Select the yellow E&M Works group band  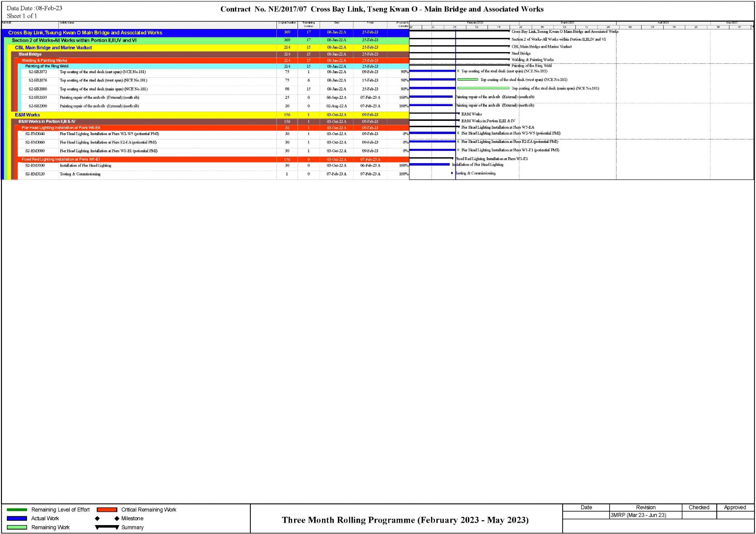pyautogui.click(x=209, y=115)
